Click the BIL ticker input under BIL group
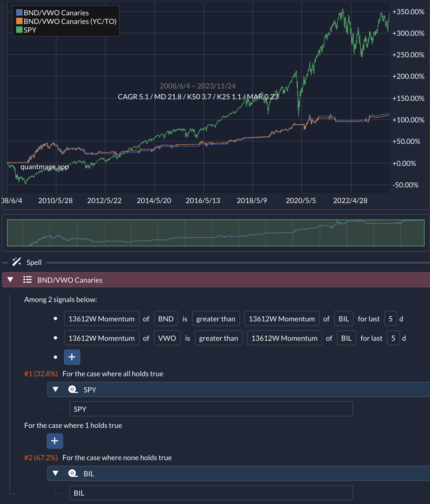430x504 pixels. pos(211,493)
